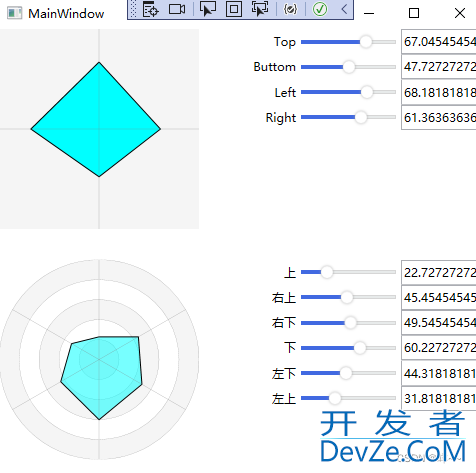Viewport: 476px width, 473px height.
Task: Click the Top slider thumb
Action: tap(366, 42)
